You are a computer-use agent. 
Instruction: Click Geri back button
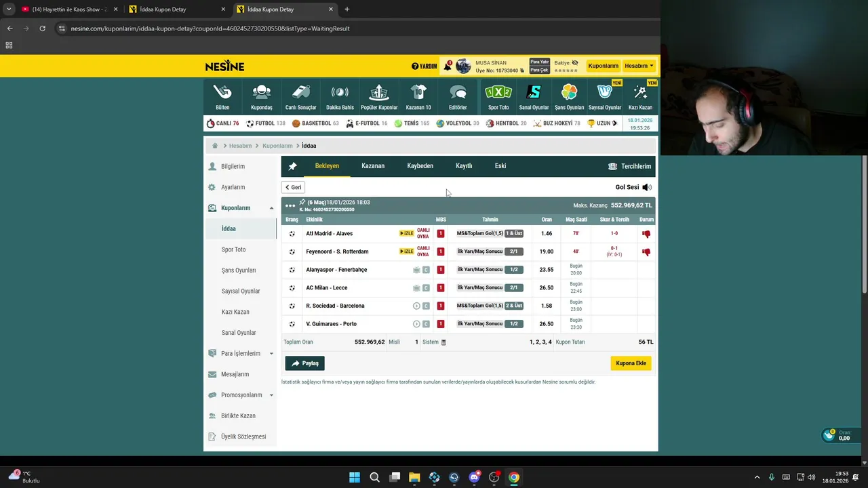pos(294,187)
